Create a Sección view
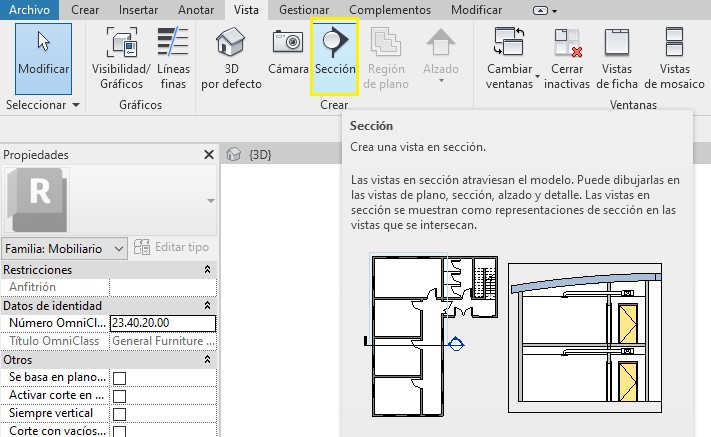Viewport: 711px width, 437px height. pyautogui.click(x=334, y=54)
